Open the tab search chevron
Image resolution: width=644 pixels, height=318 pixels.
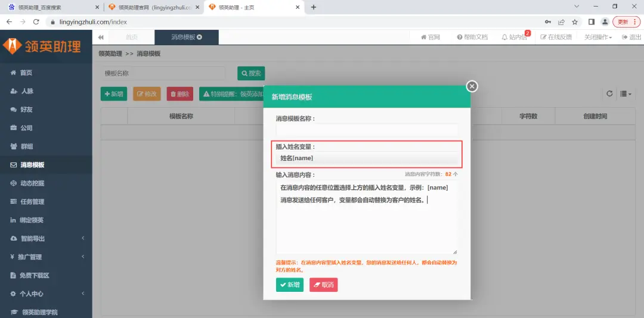577,6
